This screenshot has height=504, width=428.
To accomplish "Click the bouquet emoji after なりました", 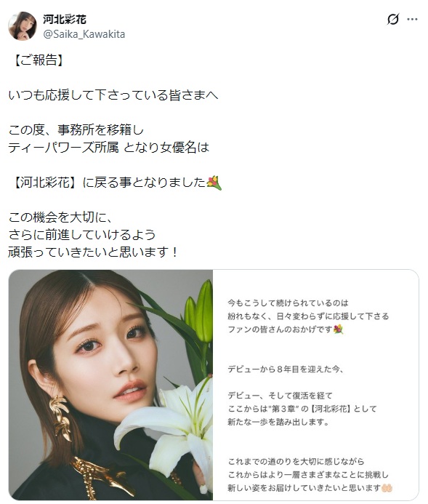I will pyautogui.click(x=214, y=183).
